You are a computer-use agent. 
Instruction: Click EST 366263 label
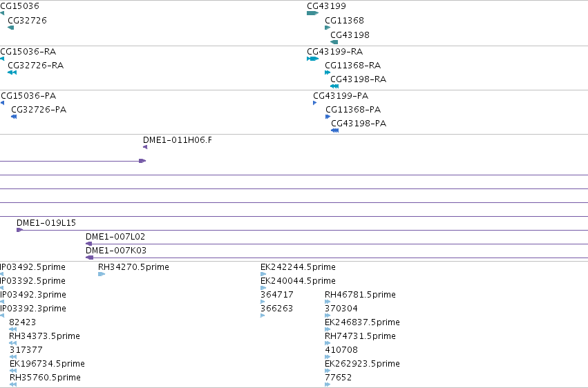277,309
